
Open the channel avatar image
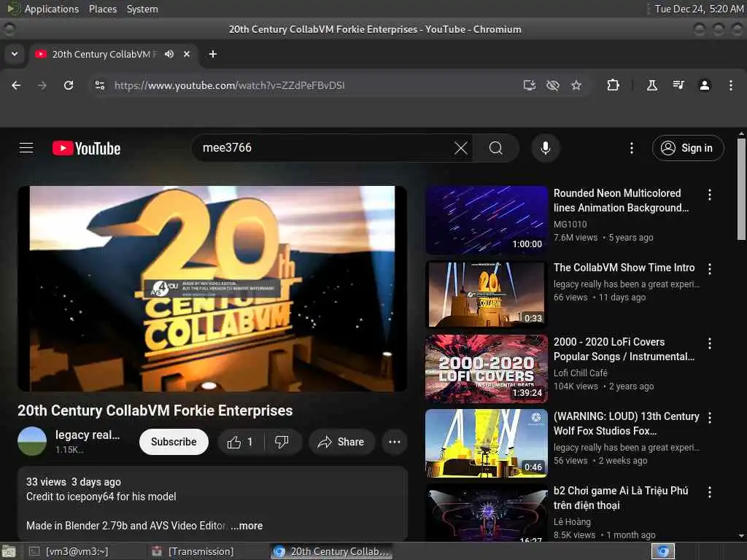(x=32, y=441)
